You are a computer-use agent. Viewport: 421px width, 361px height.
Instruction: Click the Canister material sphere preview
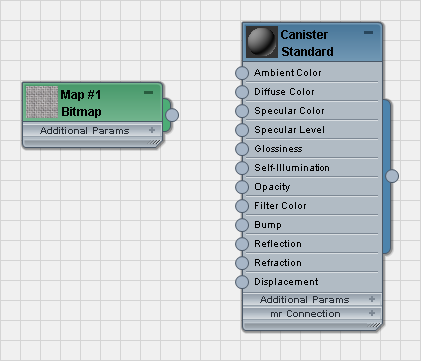coord(262,42)
